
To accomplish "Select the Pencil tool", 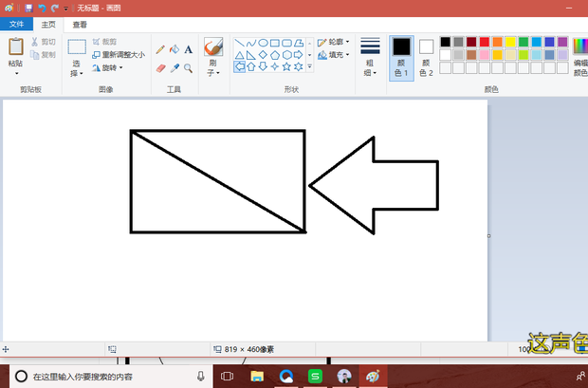I will [x=160, y=49].
